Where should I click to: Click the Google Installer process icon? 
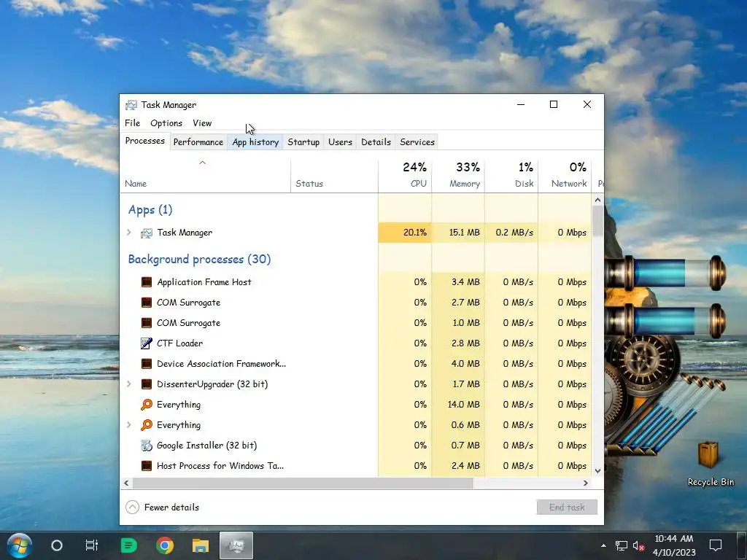pos(146,446)
